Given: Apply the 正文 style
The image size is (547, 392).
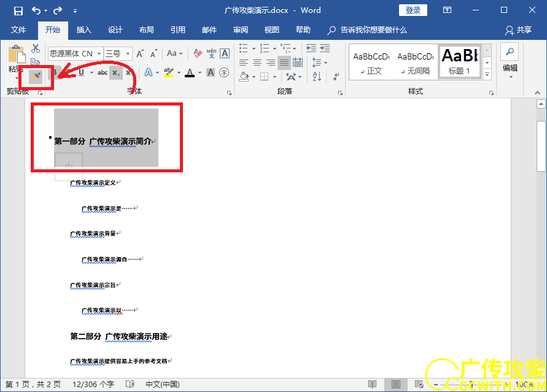Looking at the screenshot, I should click(x=371, y=63).
